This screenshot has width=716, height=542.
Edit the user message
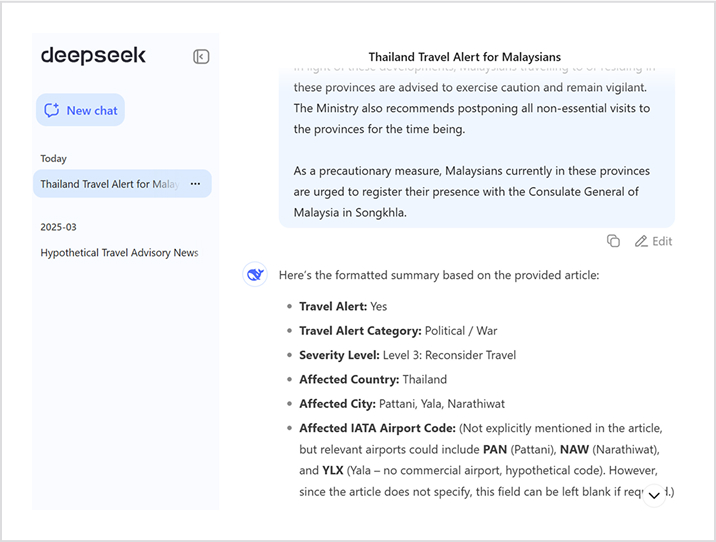tap(653, 241)
